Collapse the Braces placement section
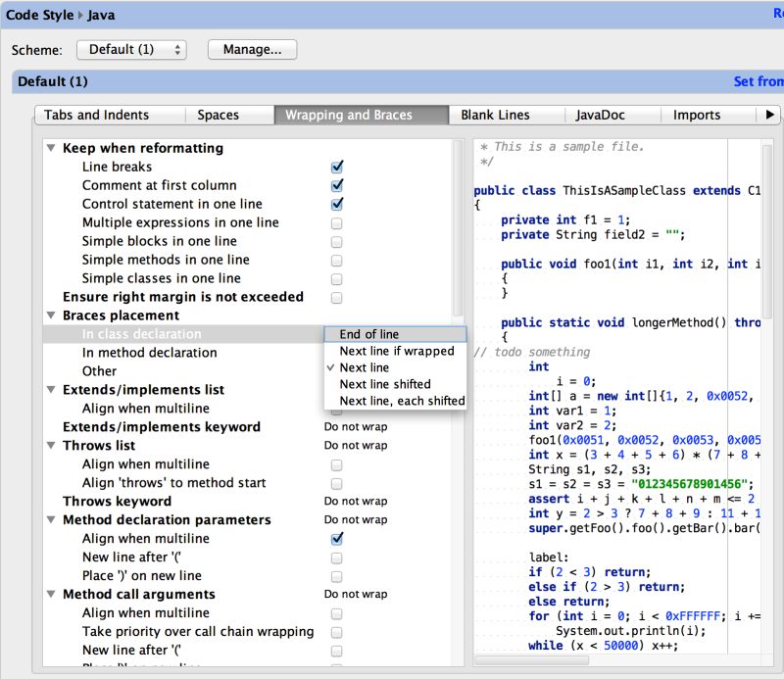 (51, 316)
